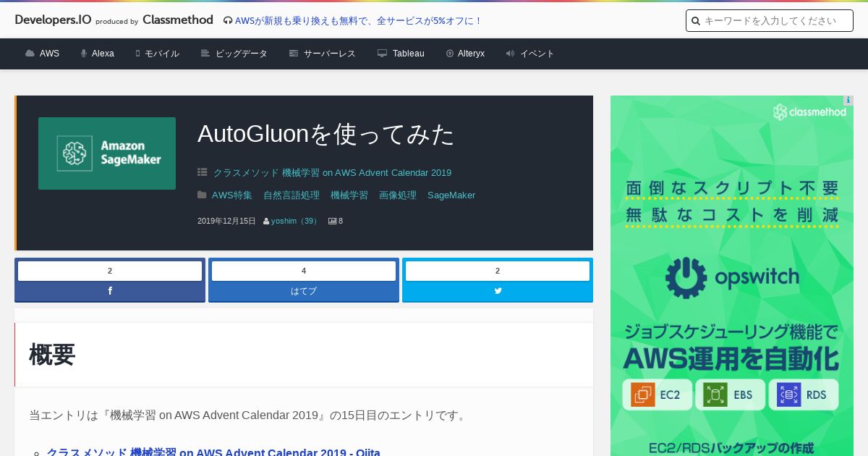Image resolution: width=868 pixels, height=456 pixels.
Task: Click the Twitter share count 2
Action: pos(498,271)
